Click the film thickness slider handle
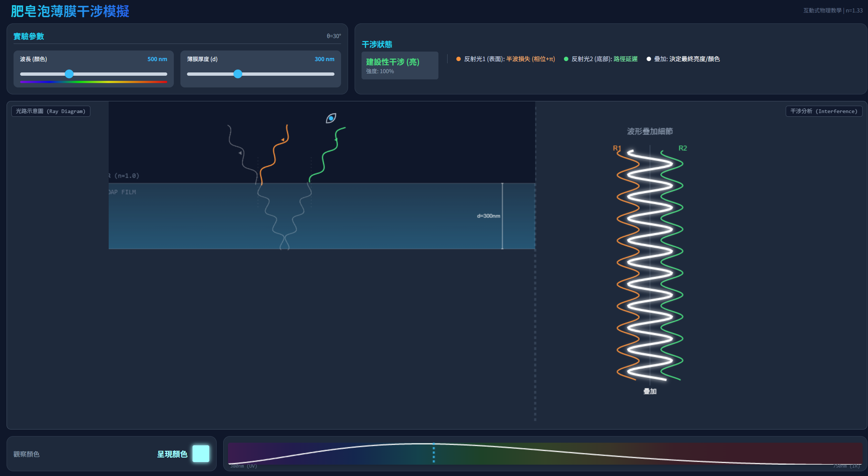This screenshot has width=868, height=476. (238, 74)
